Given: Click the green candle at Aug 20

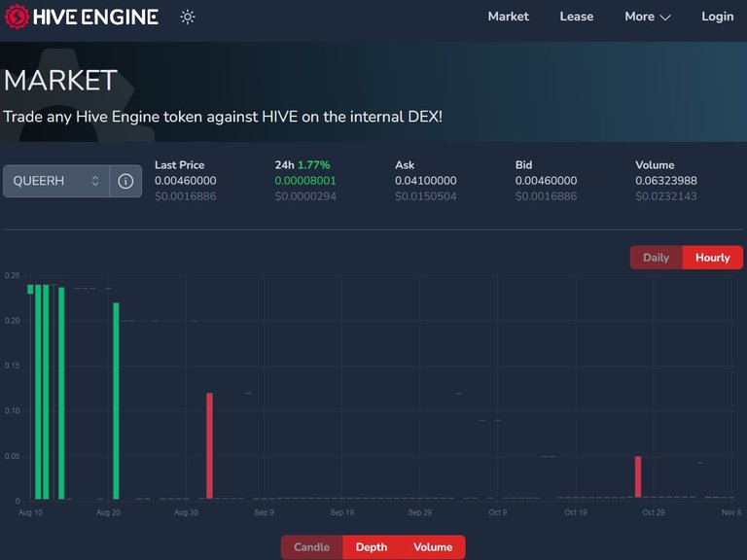Looking at the screenshot, I should tap(117, 401).
